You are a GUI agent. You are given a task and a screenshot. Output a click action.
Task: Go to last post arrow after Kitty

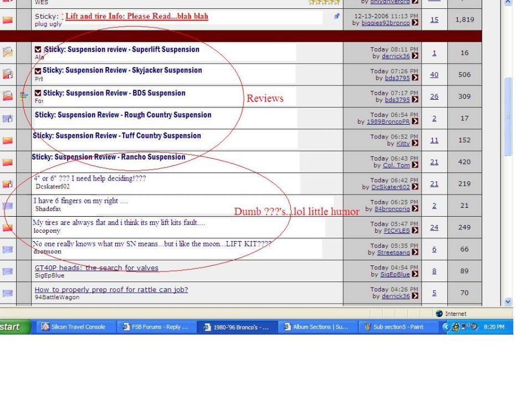[x=415, y=143]
